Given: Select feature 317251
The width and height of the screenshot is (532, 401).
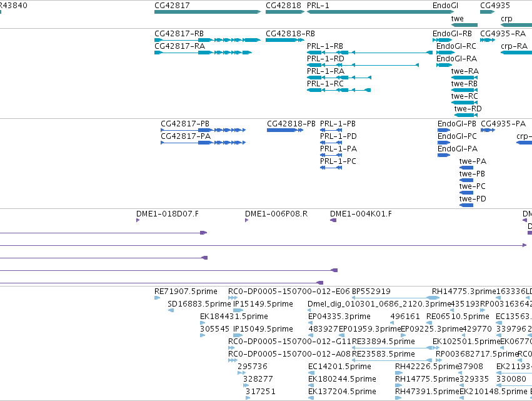Looking at the screenshot, I should click(x=261, y=392).
